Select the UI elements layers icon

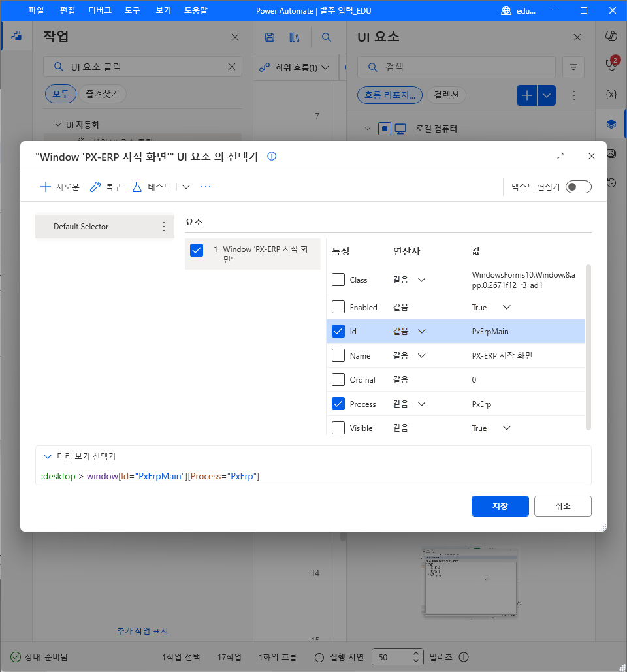[611, 124]
